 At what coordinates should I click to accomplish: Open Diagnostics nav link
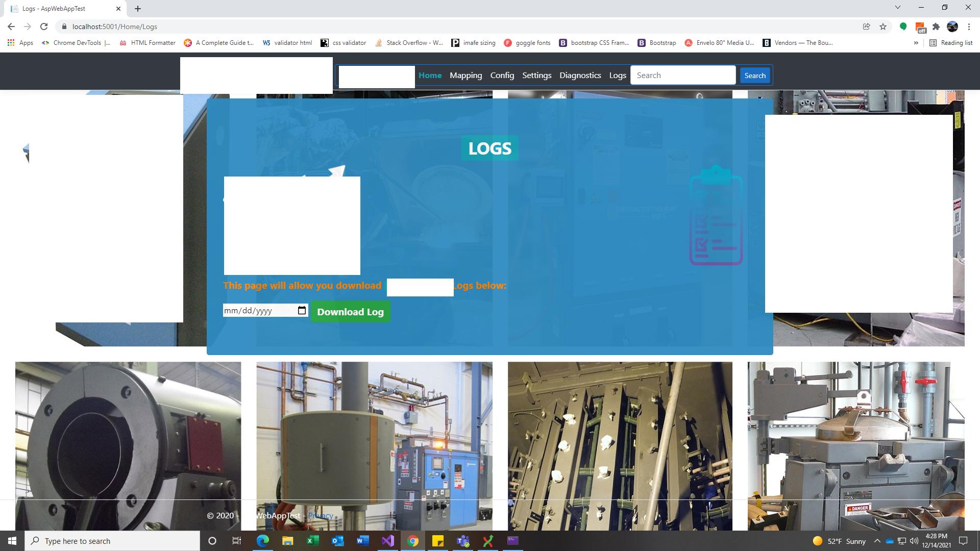[x=580, y=75]
